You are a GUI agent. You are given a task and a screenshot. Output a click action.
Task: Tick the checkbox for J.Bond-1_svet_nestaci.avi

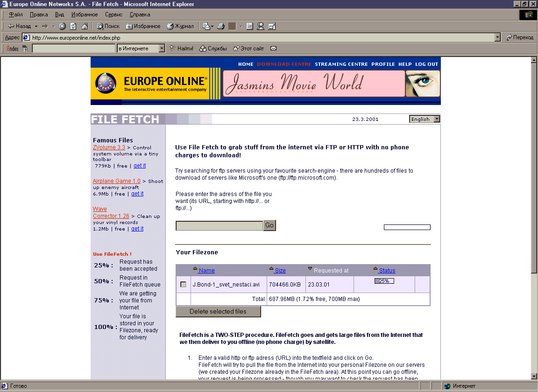[183, 284]
